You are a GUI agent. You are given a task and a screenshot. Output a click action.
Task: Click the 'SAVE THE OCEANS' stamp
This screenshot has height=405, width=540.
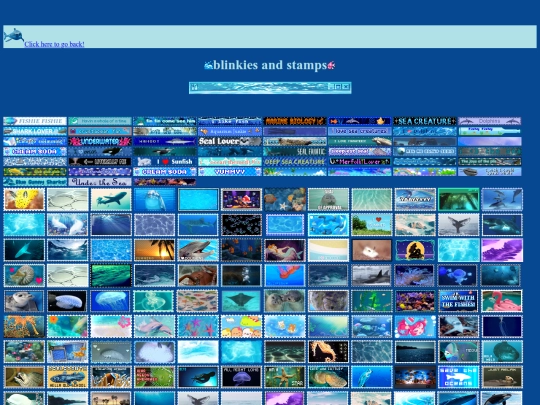[459, 377]
